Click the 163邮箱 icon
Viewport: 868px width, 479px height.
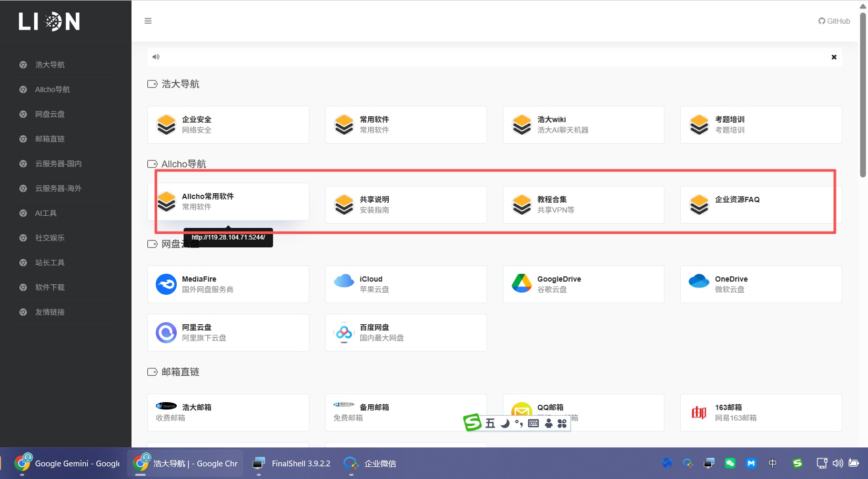[x=699, y=413]
